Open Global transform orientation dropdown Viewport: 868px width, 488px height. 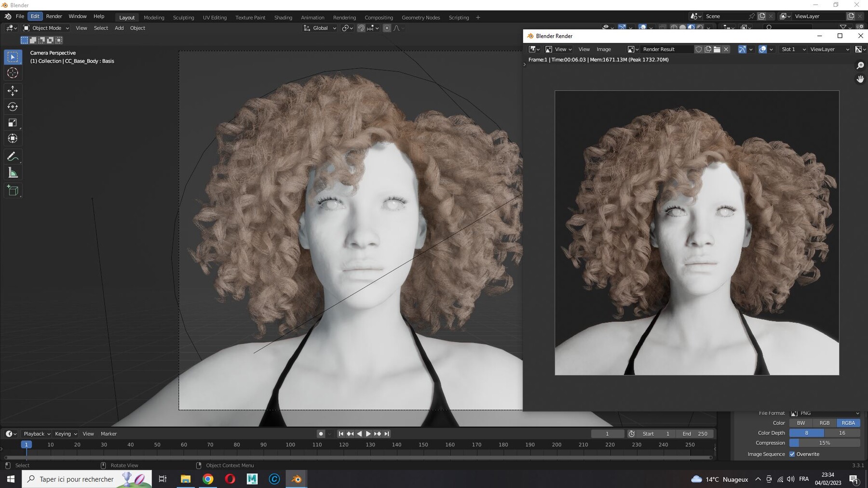(320, 28)
